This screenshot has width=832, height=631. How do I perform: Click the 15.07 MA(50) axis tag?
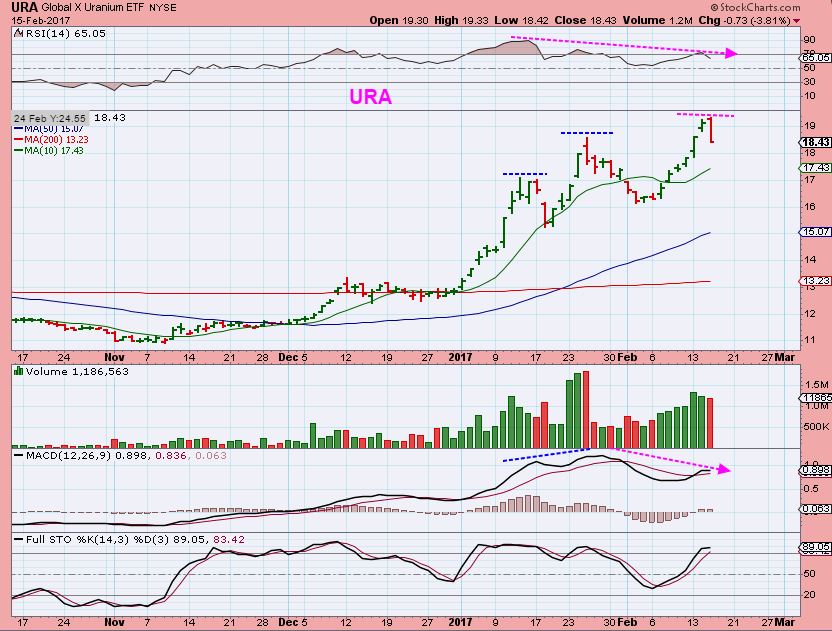point(815,231)
